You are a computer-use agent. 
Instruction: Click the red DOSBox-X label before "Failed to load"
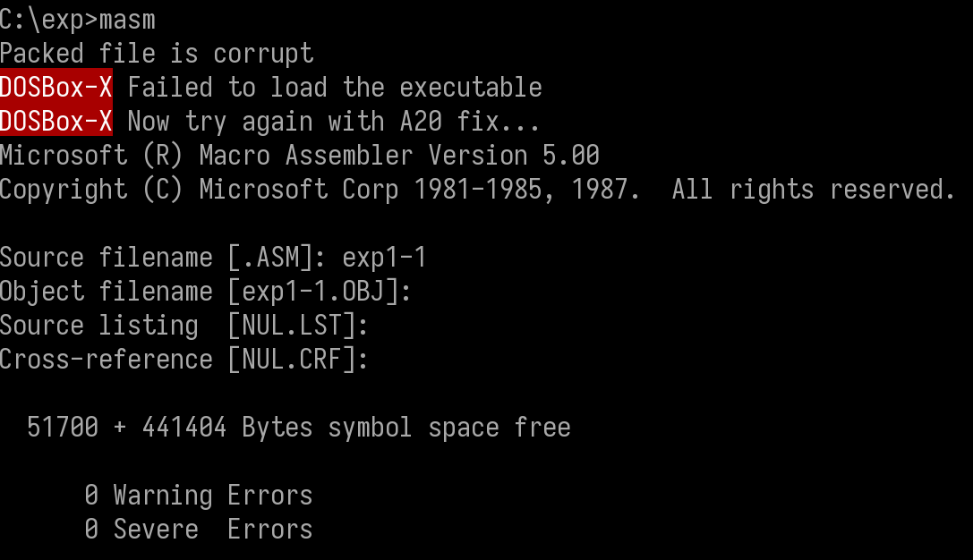click(x=56, y=87)
